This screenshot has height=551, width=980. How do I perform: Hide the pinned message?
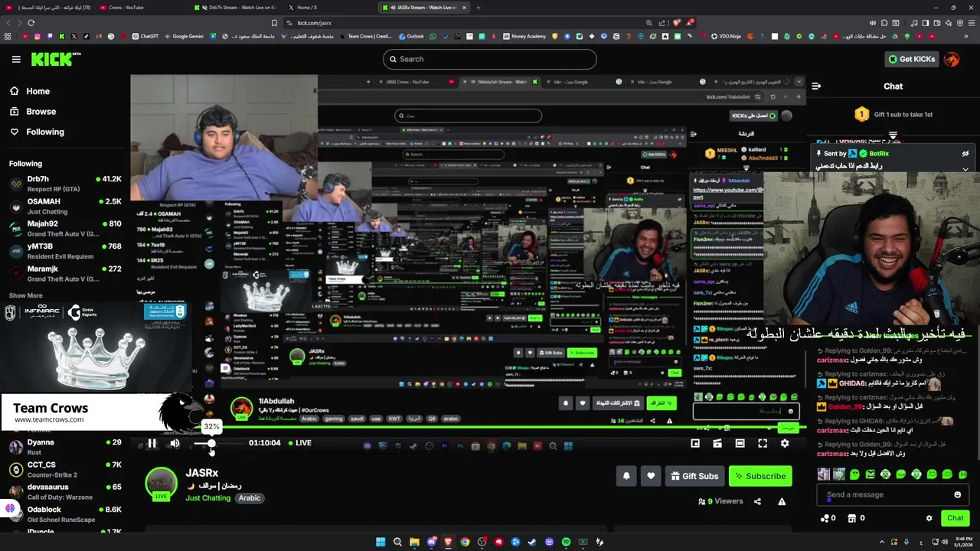tap(965, 154)
